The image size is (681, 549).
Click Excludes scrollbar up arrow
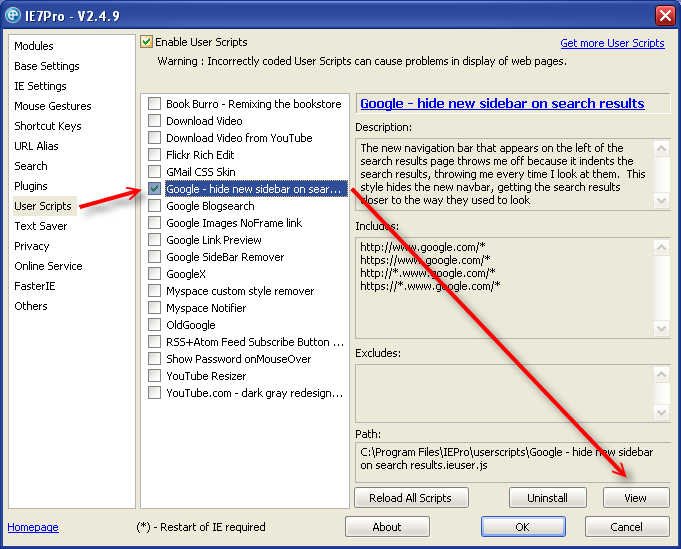pos(661,374)
